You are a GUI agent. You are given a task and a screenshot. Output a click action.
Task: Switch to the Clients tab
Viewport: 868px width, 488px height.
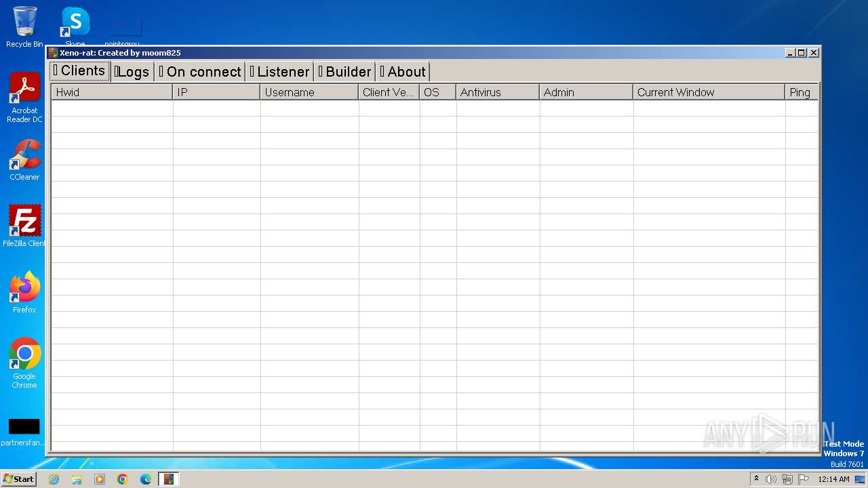coord(80,71)
